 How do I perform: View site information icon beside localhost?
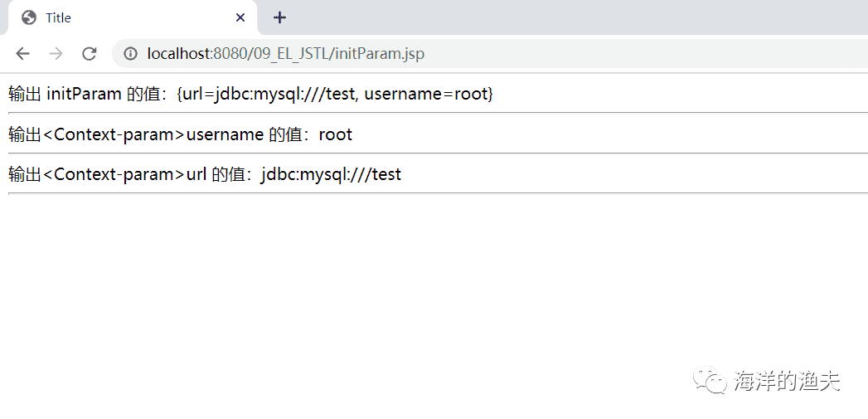(131, 54)
